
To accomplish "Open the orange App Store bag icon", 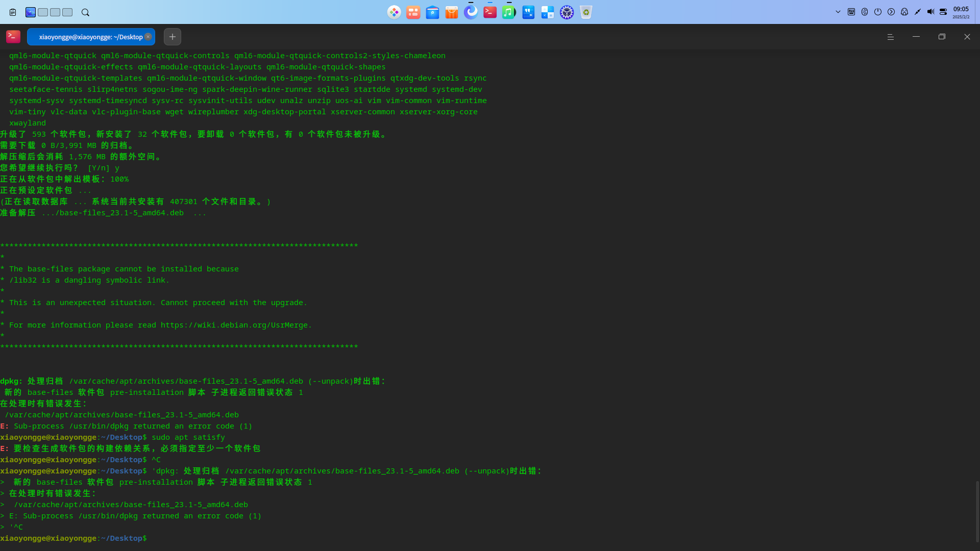I will [x=452, y=12].
